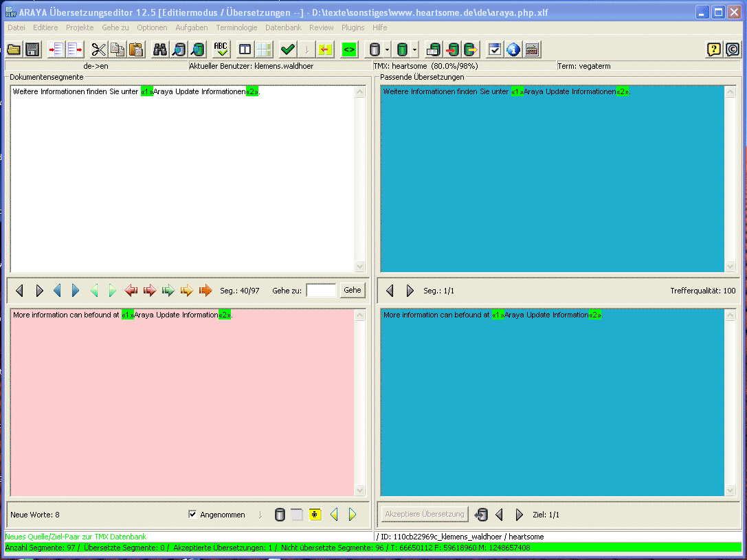The width and height of the screenshot is (747, 560).
Task: Click the open folder icon in toolbar
Action: click(14, 49)
